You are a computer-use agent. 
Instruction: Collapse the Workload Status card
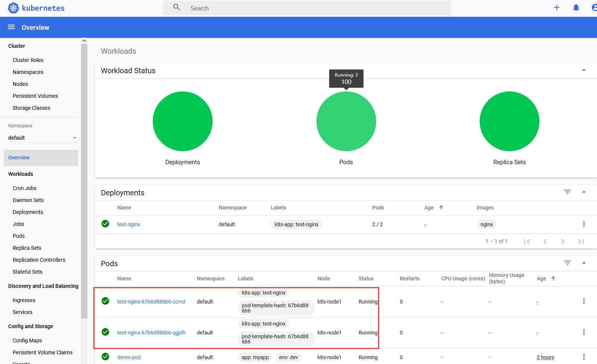tap(584, 70)
